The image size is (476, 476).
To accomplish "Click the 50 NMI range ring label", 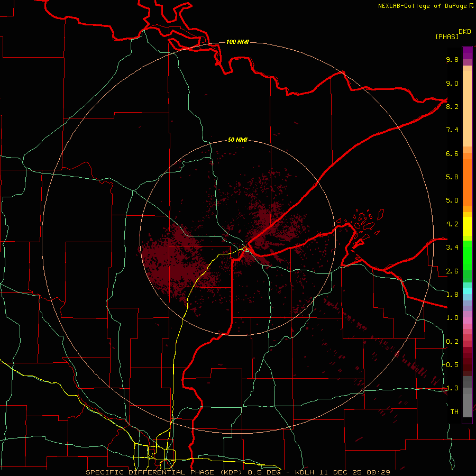I will click(237, 140).
